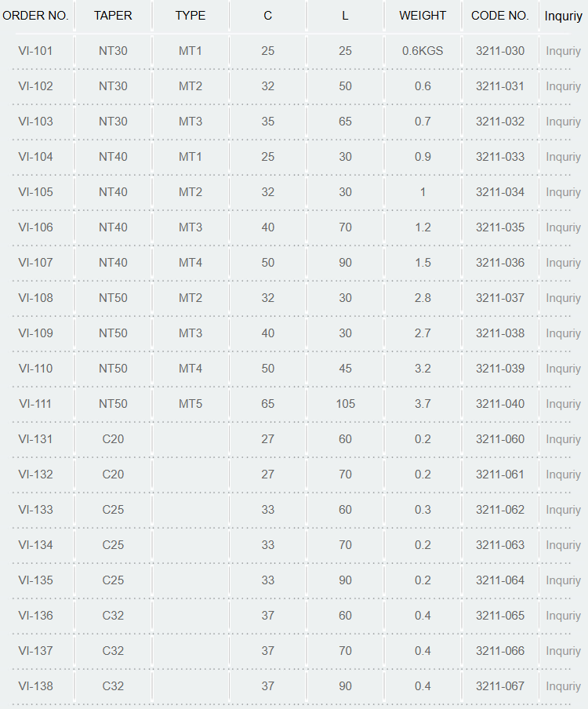Image resolution: width=588 pixels, height=709 pixels.
Task: Select the Inquriy link in row VI-110
Action: [x=563, y=369]
